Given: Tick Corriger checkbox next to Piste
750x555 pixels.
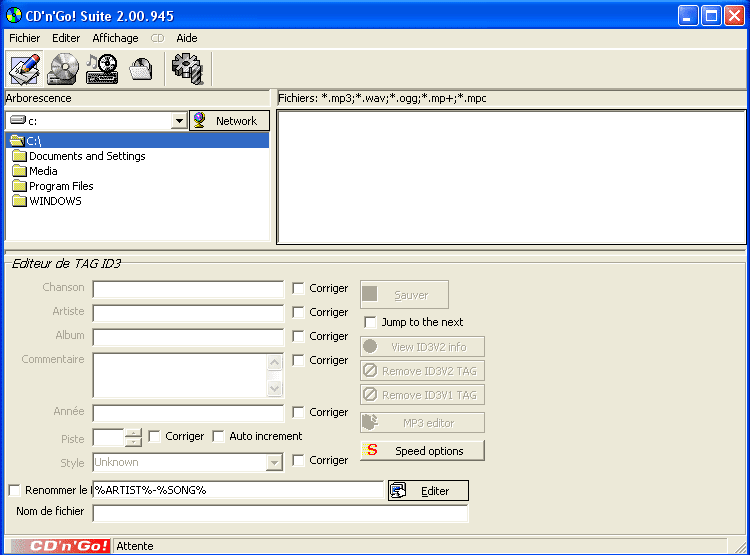Looking at the screenshot, I should coord(154,436).
